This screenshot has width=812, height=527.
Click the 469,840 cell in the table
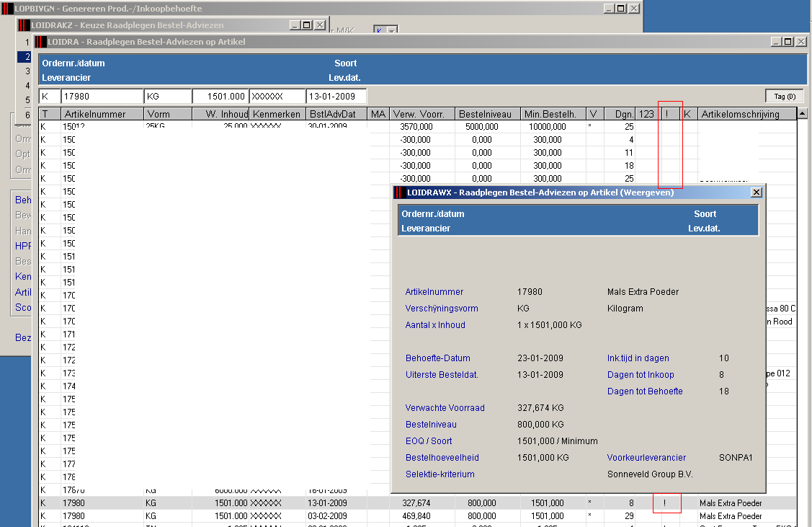(x=417, y=516)
